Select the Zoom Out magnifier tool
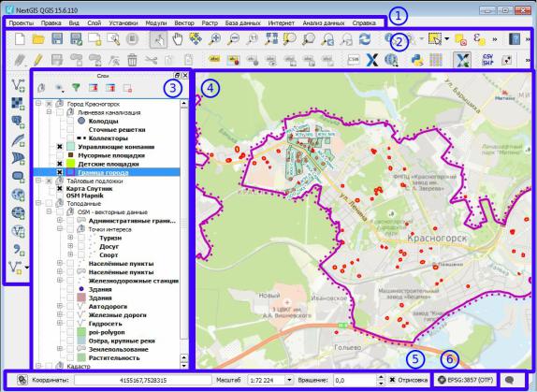The height and width of the screenshot is (392, 537). (x=234, y=39)
